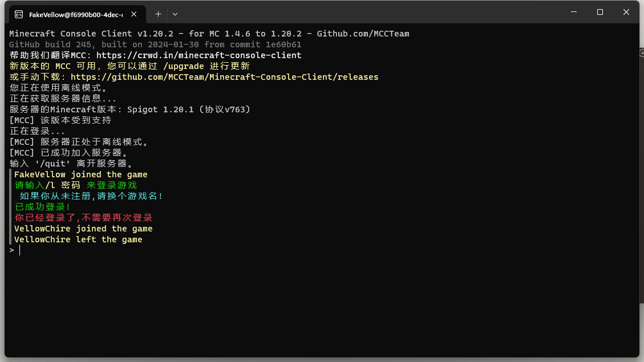
Task: Minimize the terminal window
Action: (x=574, y=12)
